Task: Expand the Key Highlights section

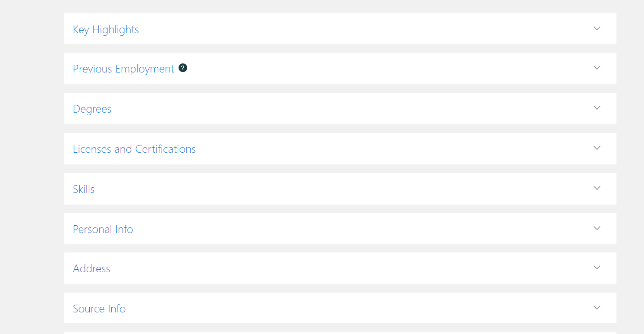Action: pos(597,28)
